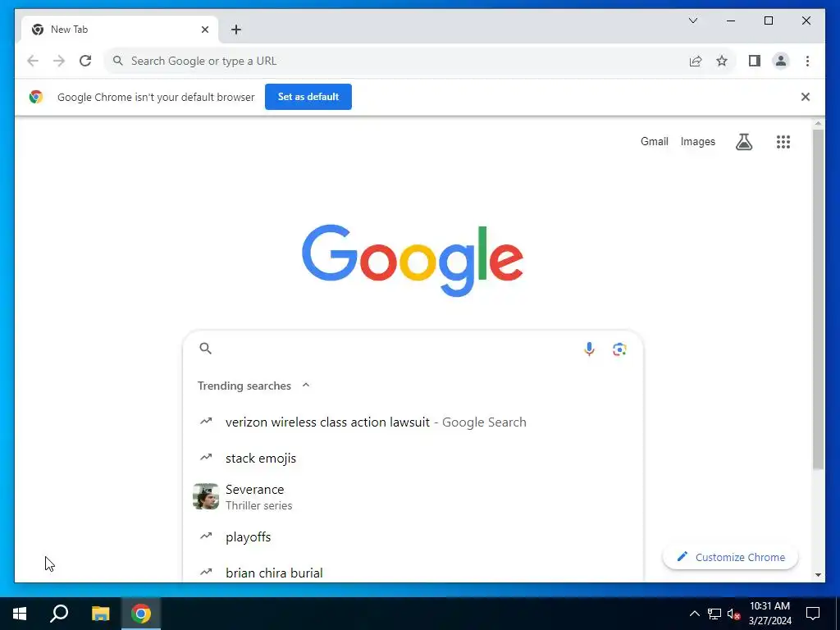Click the forward navigation arrow
The image size is (840, 630).
pos(59,61)
